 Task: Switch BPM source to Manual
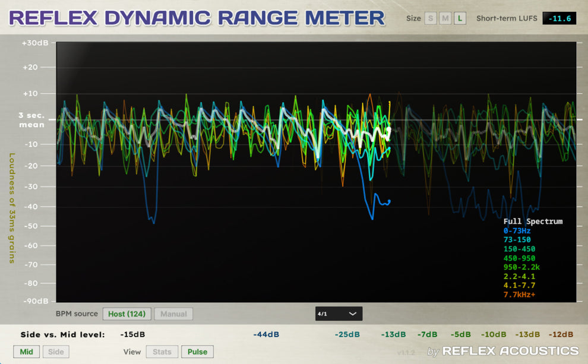point(173,314)
